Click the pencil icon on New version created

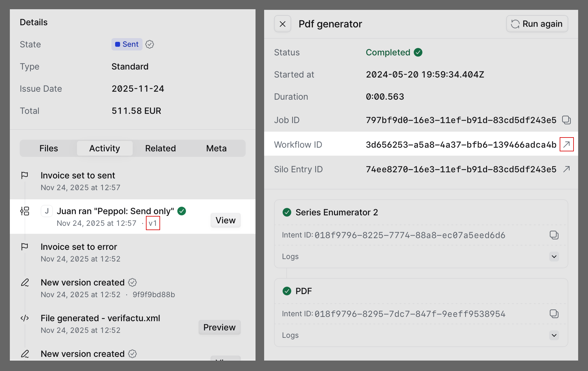click(25, 282)
